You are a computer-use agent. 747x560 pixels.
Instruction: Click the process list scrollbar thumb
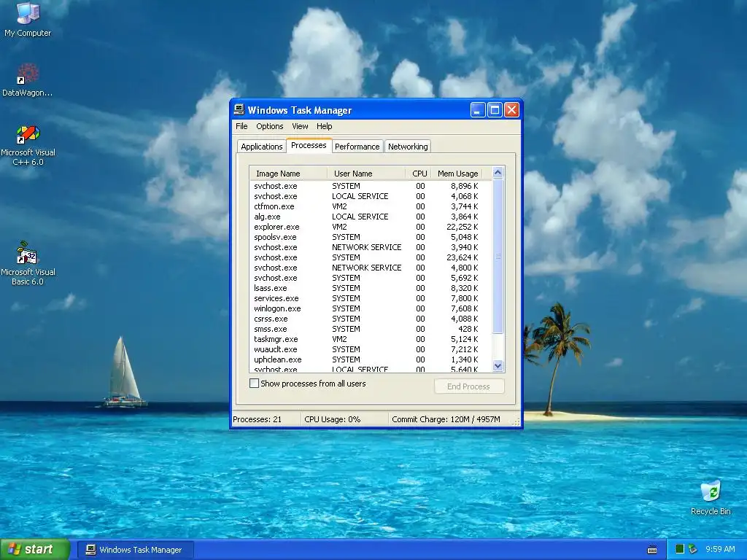point(498,256)
